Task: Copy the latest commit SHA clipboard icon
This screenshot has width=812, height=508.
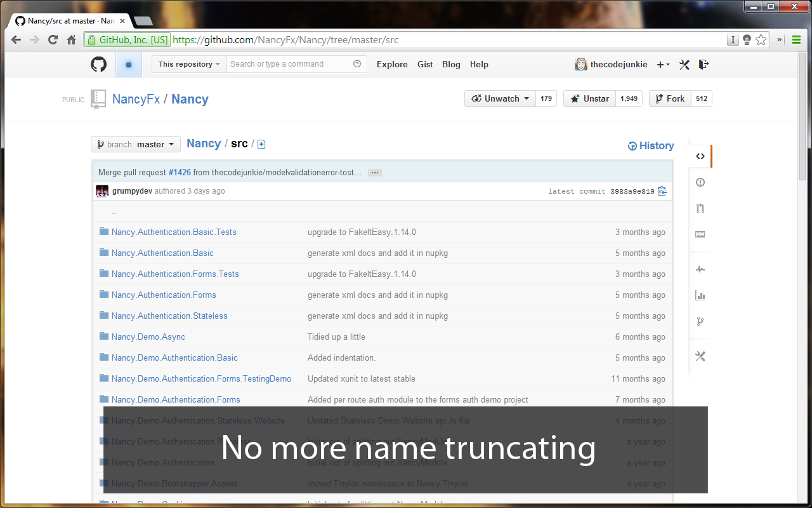Action: (662, 190)
